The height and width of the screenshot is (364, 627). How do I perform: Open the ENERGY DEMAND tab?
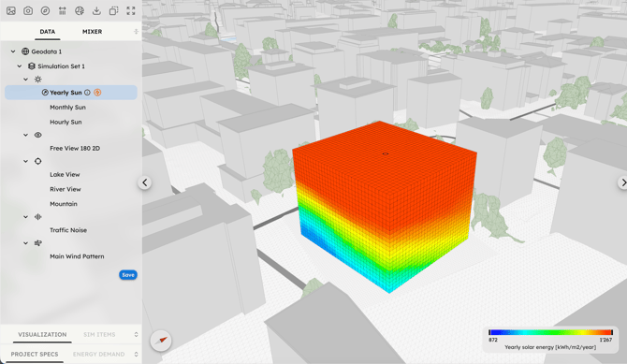point(99,354)
